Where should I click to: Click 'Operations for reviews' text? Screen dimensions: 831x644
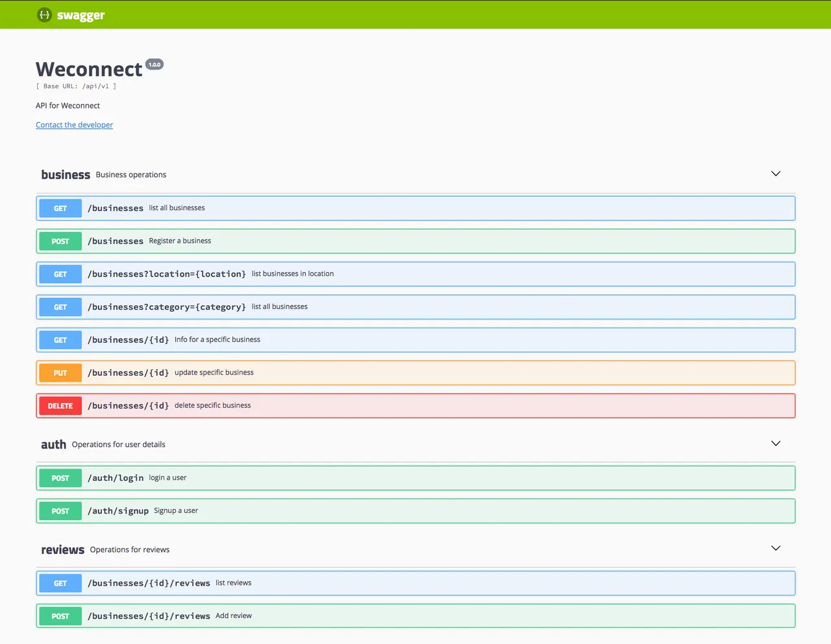click(x=130, y=550)
